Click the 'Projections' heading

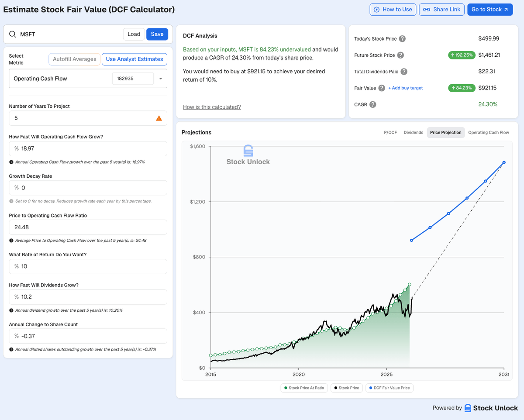(x=196, y=132)
